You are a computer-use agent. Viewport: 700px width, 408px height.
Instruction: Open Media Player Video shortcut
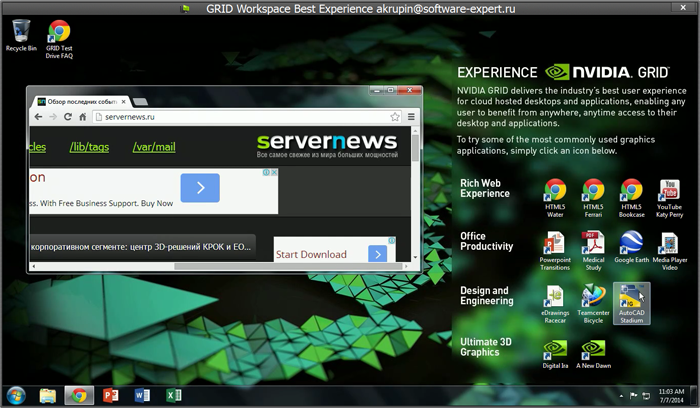[669, 251]
